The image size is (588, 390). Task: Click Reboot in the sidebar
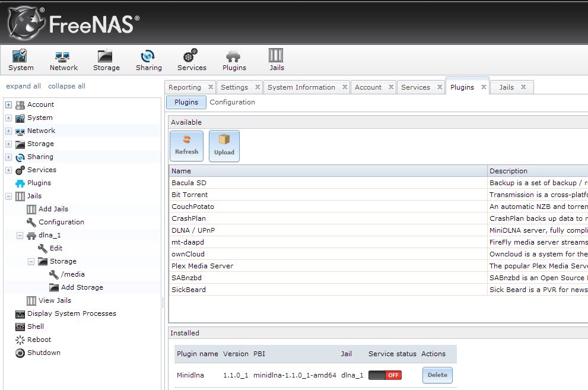39,340
